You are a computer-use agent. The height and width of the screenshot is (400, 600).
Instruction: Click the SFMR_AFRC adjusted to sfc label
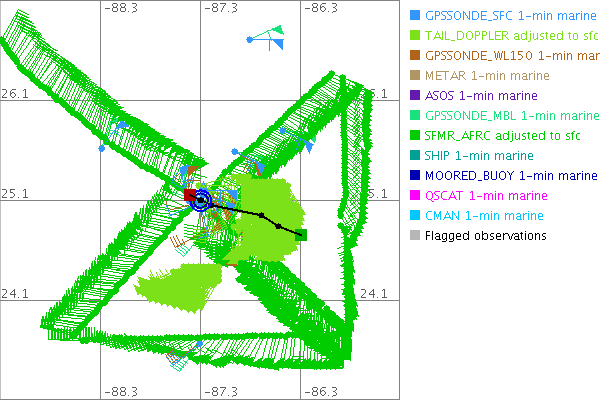(493, 136)
